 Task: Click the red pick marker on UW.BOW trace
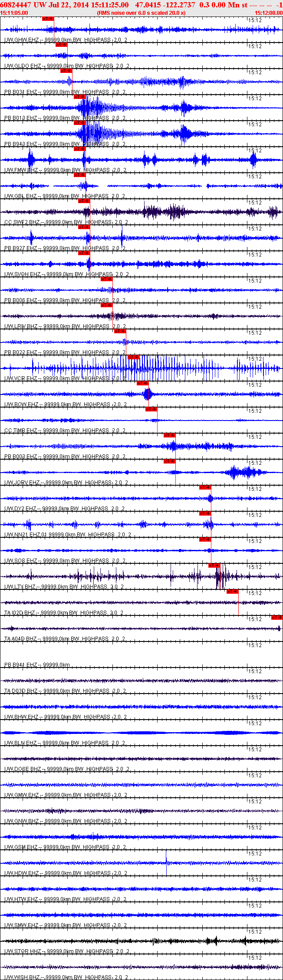pos(142,383)
